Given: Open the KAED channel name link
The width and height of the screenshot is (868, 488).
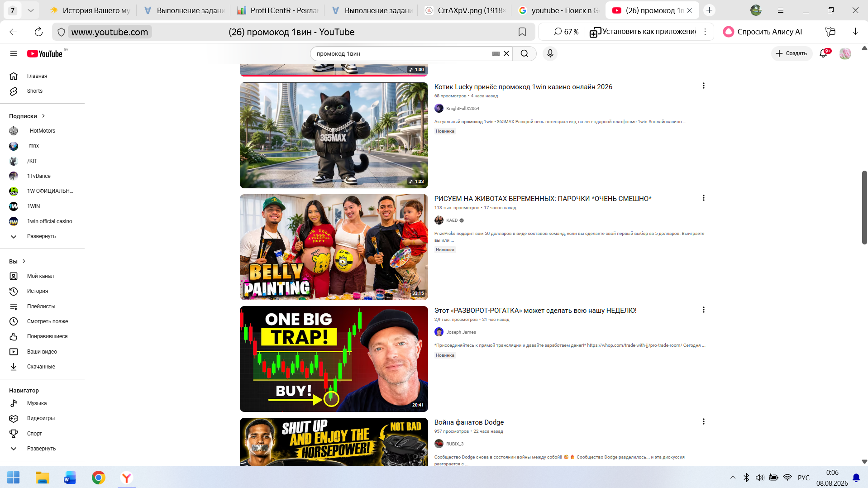Looking at the screenshot, I should 452,220.
